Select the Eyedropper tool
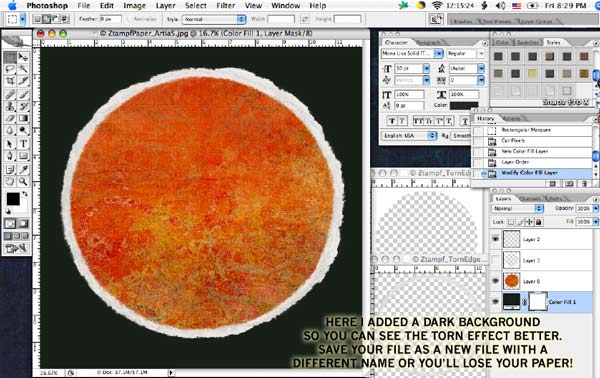 (23, 169)
